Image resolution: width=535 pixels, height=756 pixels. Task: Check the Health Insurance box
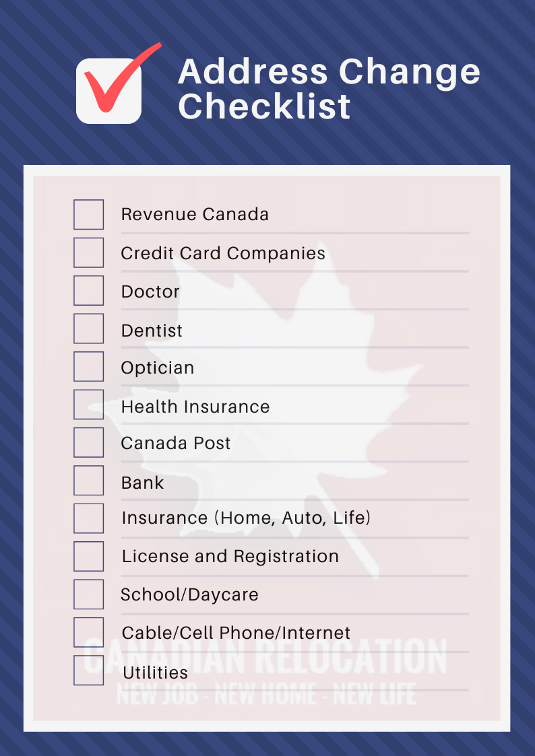[89, 405]
